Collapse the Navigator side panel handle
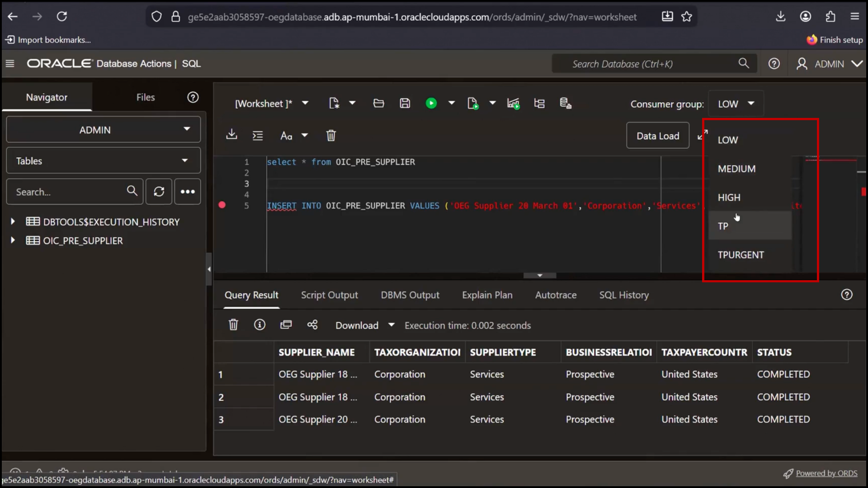The image size is (868, 488). (209, 269)
